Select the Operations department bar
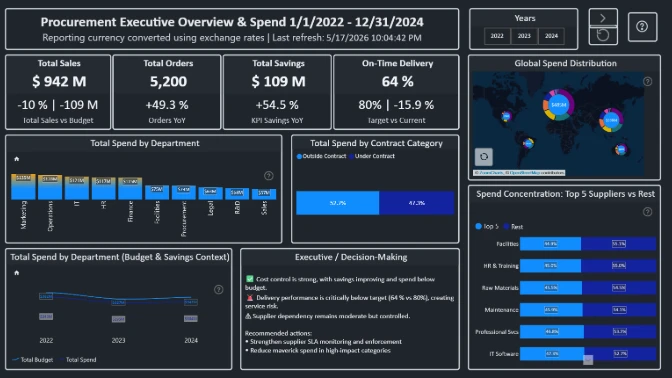 [50, 187]
